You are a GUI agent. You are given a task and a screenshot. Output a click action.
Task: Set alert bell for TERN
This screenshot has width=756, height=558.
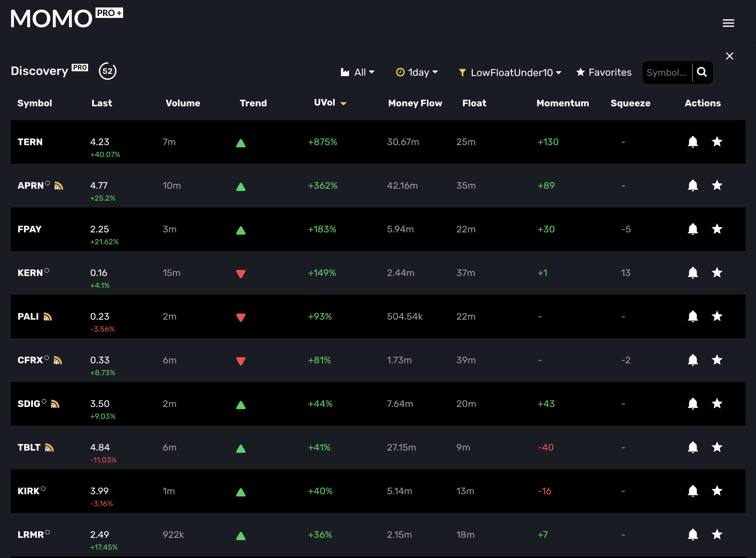[693, 142]
